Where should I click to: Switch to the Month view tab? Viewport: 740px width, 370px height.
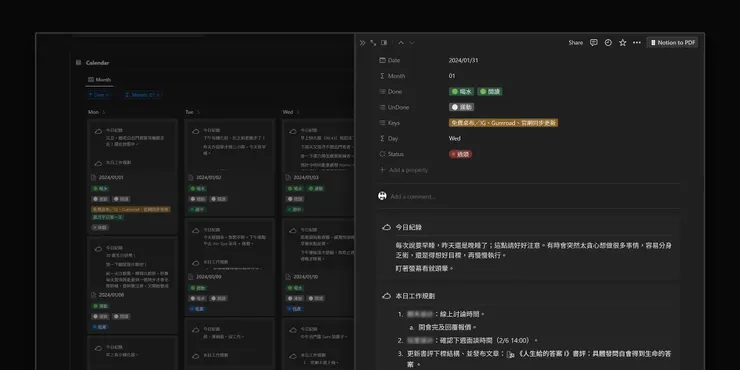click(x=100, y=80)
